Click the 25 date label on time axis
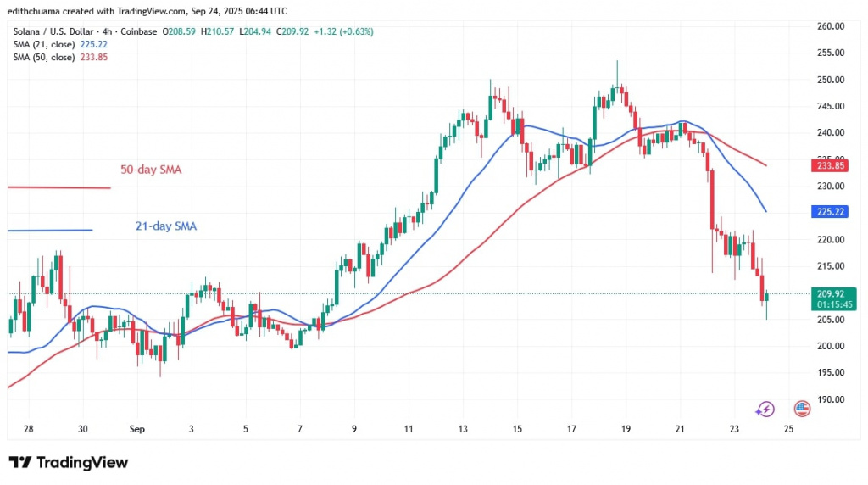 [788, 430]
